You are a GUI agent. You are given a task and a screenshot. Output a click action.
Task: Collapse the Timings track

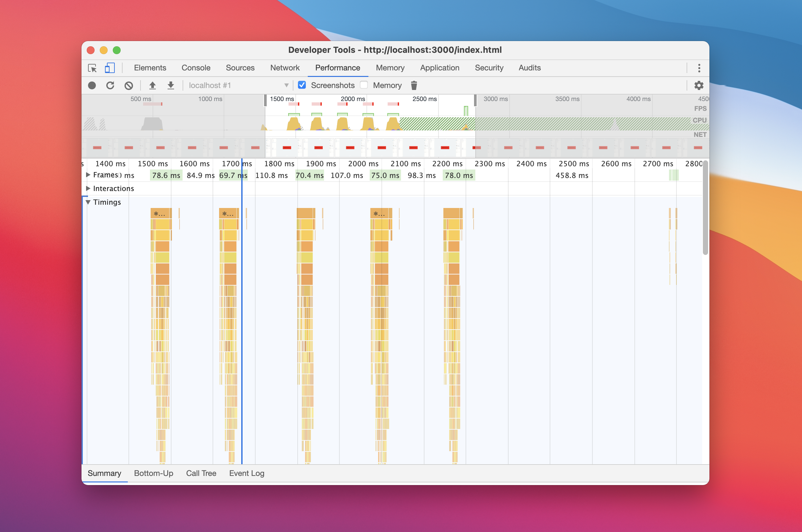pyautogui.click(x=88, y=202)
